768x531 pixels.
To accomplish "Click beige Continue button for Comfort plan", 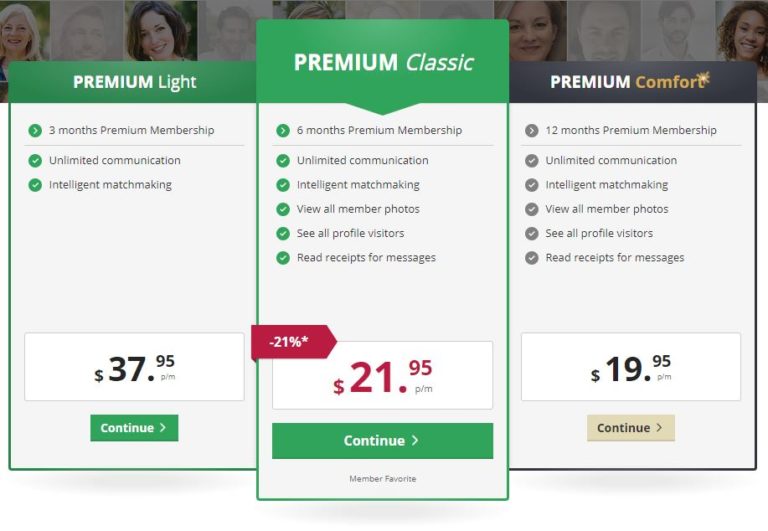I will 631,428.
